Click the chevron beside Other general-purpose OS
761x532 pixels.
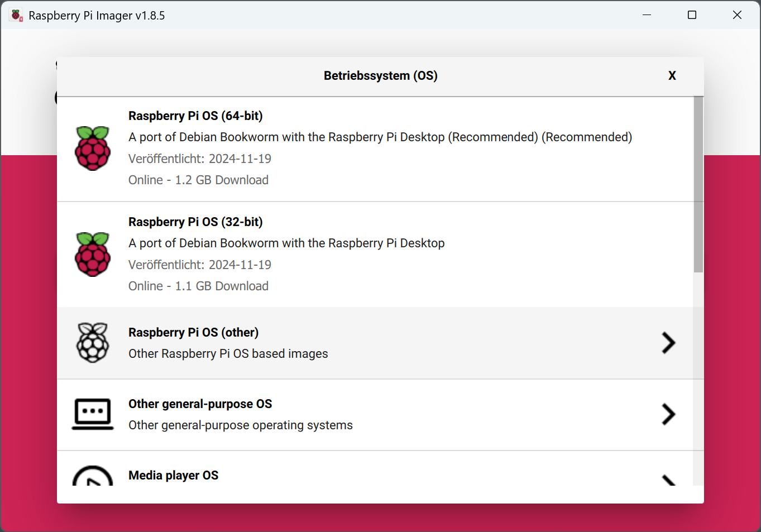pyautogui.click(x=668, y=415)
